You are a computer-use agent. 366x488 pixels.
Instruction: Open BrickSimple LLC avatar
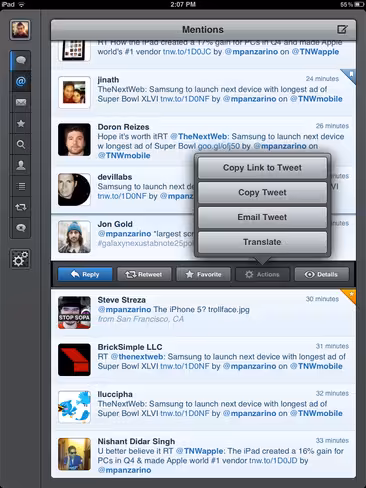coord(74,360)
